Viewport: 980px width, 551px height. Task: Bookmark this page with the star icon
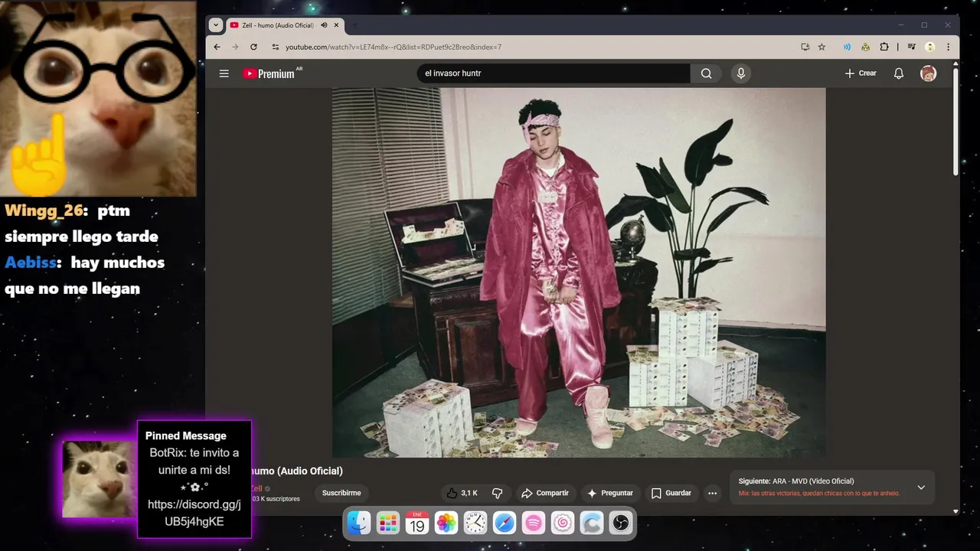(822, 47)
